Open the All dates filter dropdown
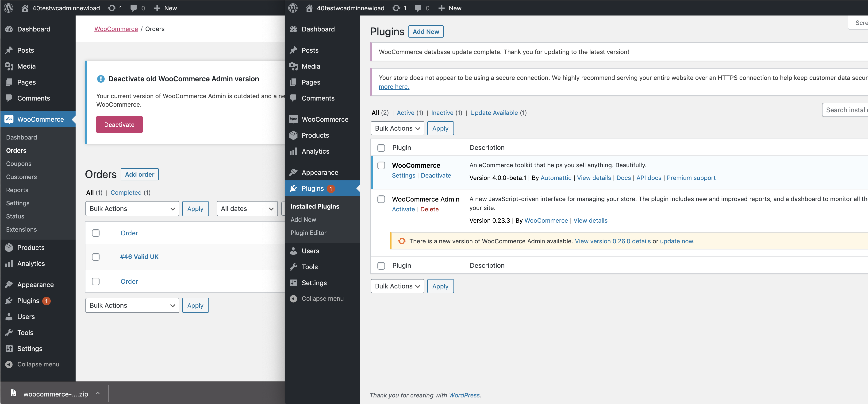 247,208
